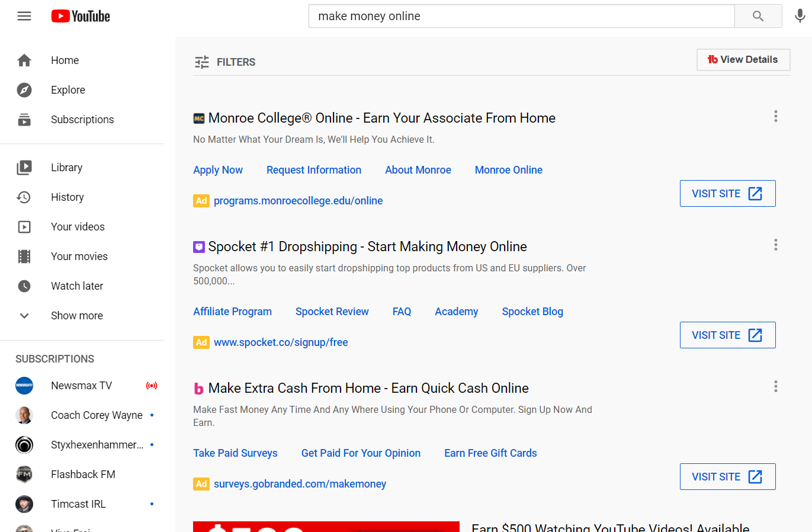The width and height of the screenshot is (812, 532).
Task: Click the Library icon
Action: [x=24, y=168]
